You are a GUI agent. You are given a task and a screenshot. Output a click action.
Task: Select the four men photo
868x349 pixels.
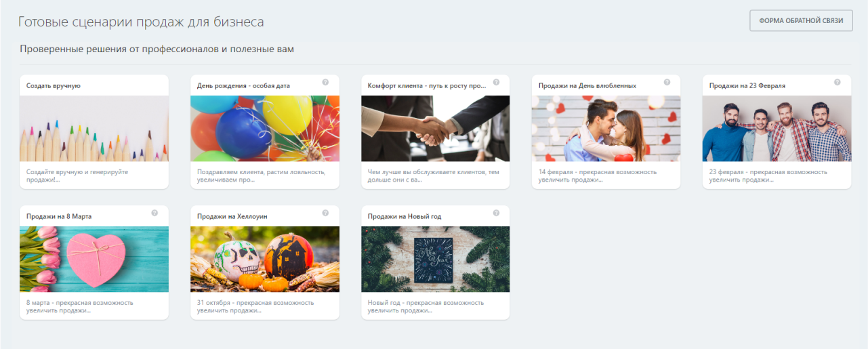click(x=777, y=128)
